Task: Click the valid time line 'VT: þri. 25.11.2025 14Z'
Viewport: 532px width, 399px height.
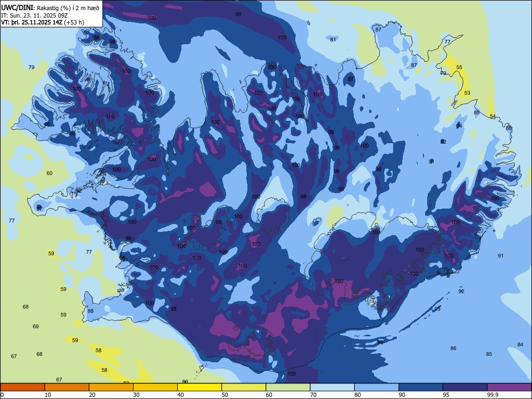Action: tap(32, 22)
